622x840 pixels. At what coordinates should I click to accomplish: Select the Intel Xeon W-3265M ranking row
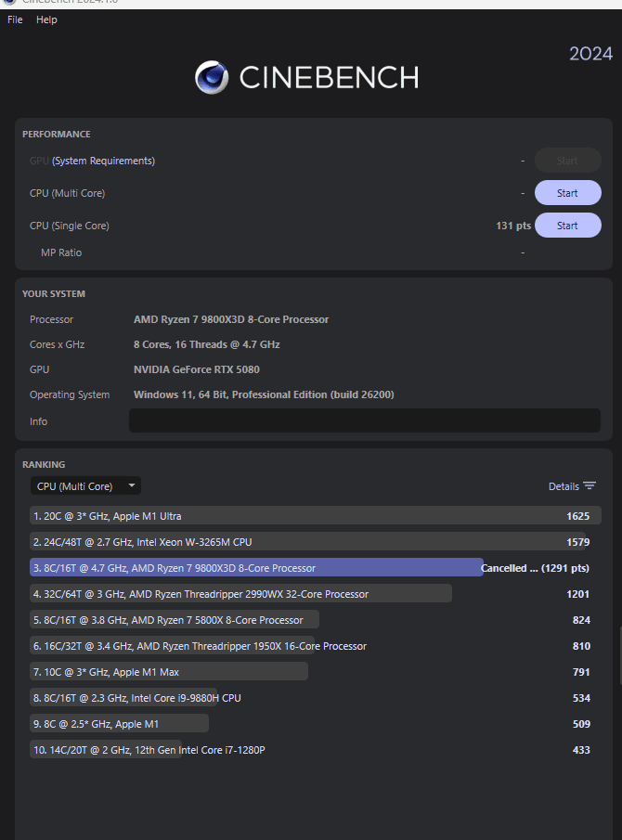pyautogui.click(x=315, y=542)
